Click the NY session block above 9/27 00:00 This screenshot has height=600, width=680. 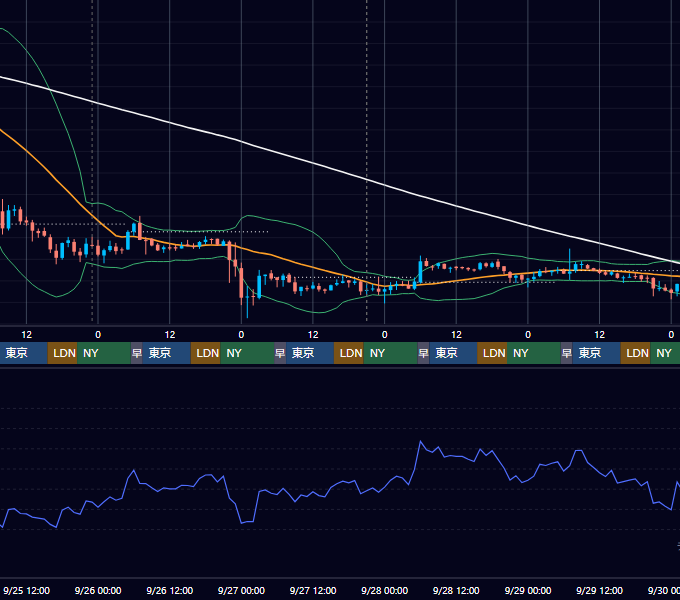247,353
